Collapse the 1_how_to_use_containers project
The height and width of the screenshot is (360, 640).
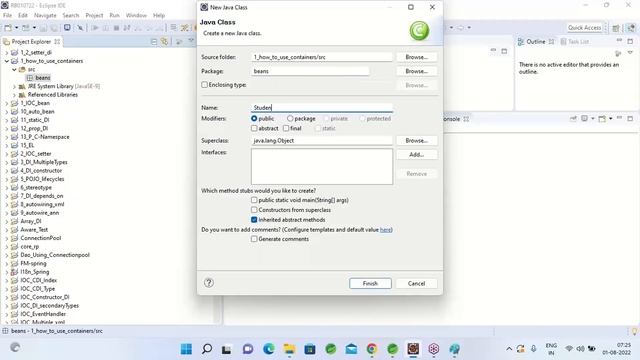pos(7,61)
